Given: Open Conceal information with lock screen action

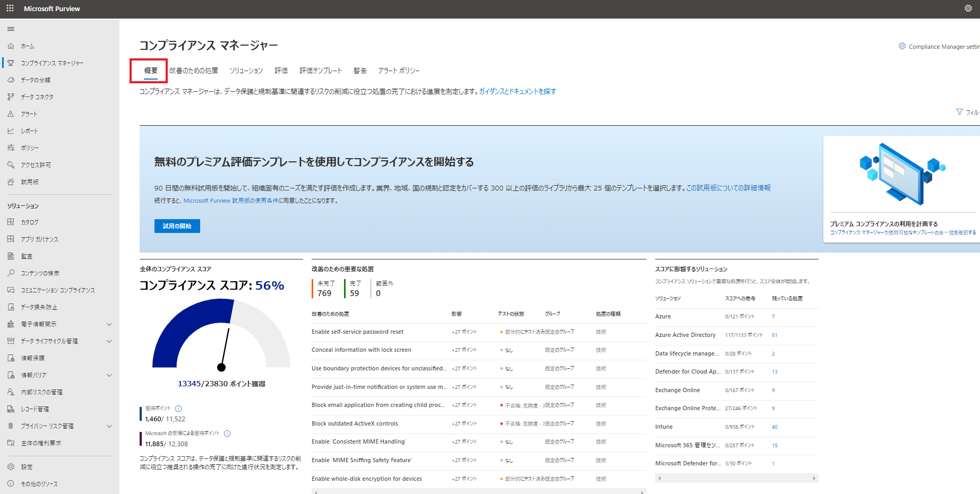Looking at the screenshot, I should click(362, 350).
